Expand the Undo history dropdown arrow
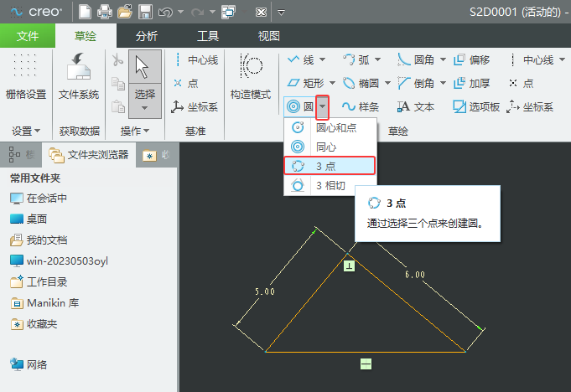The width and height of the screenshot is (571, 392). click(x=180, y=12)
